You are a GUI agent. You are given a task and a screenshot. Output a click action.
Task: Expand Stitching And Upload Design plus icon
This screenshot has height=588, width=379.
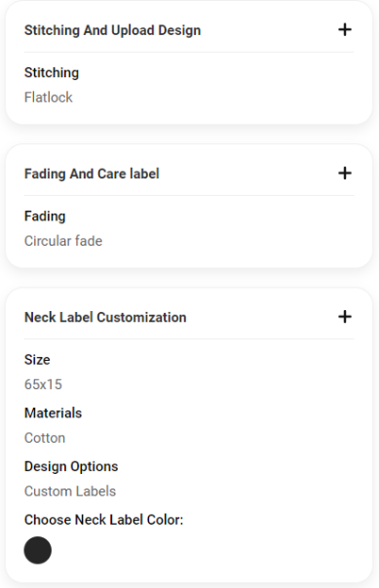click(345, 29)
